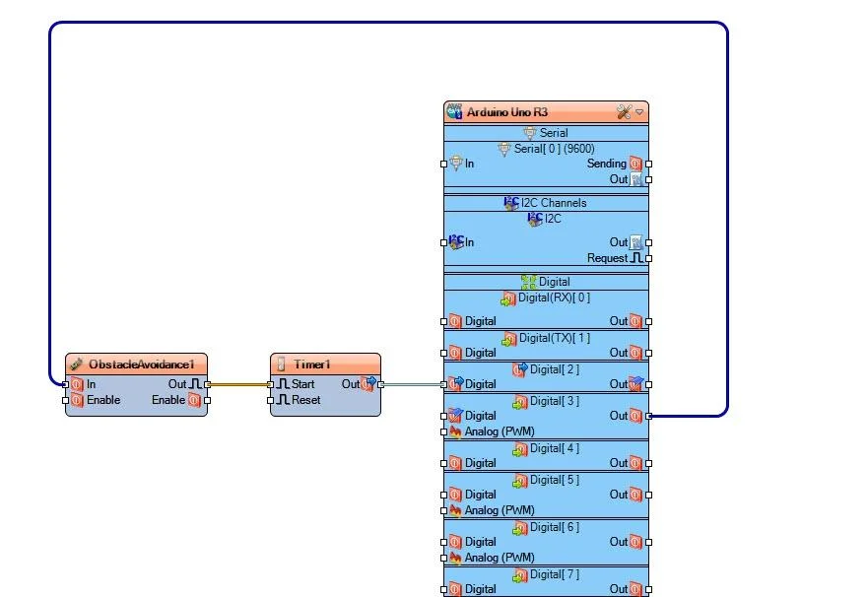
Task: Open Arduino Uno R3 tools wrench icon
Action: 623,112
